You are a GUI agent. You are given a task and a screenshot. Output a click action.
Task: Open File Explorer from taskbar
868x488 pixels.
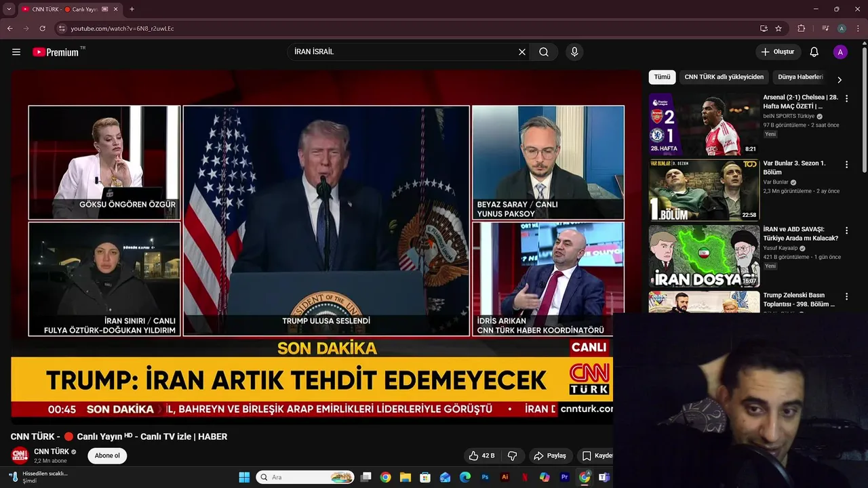(406, 477)
